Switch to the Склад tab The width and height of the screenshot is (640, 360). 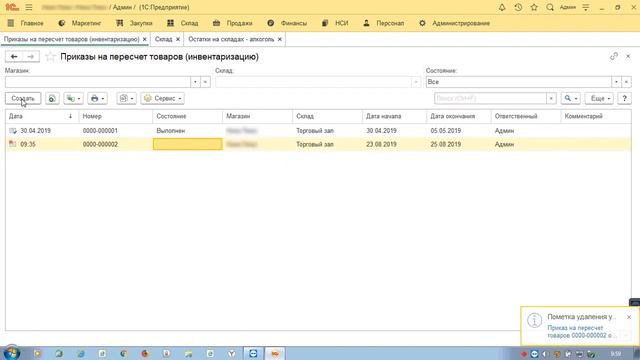[163, 39]
